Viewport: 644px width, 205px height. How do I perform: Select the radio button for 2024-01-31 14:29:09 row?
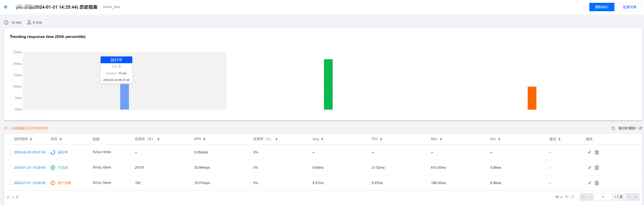pos(9,183)
